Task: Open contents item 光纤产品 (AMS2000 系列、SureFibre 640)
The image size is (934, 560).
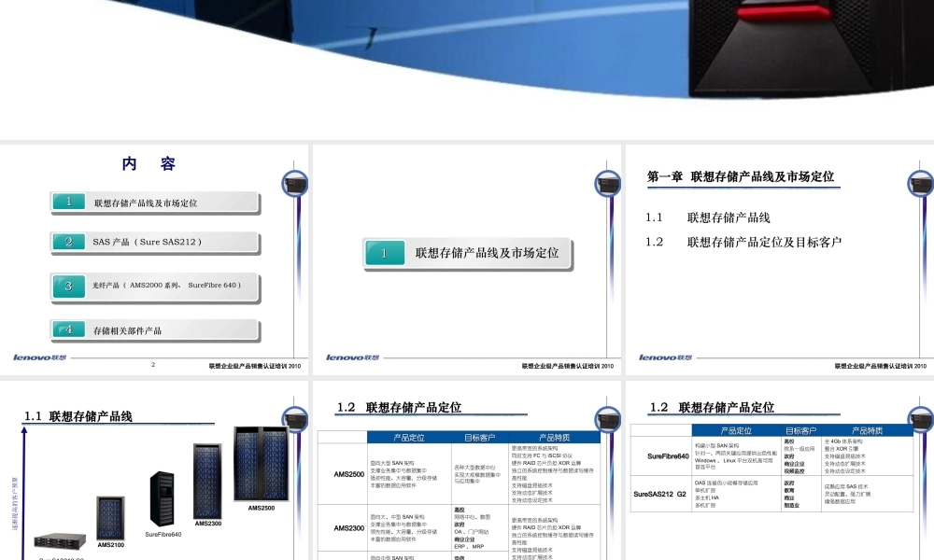Action: pos(155,287)
